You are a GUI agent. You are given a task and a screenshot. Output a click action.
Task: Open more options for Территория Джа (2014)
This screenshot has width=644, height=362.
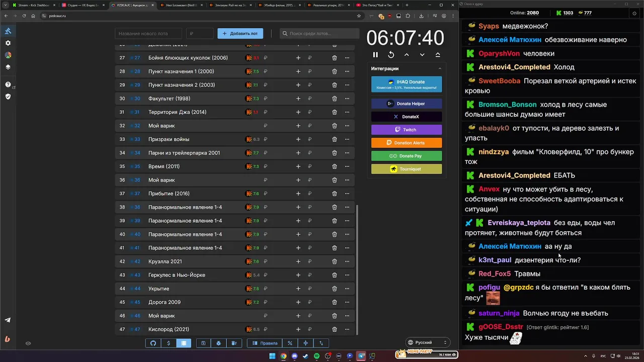point(347,112)
